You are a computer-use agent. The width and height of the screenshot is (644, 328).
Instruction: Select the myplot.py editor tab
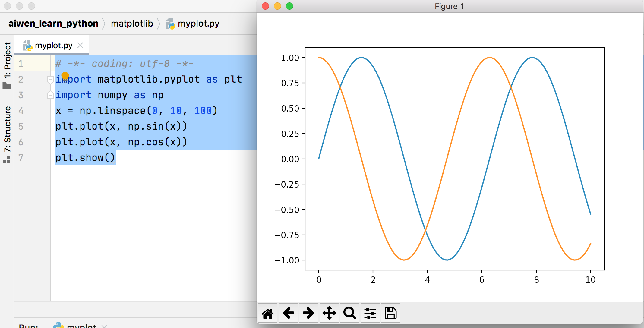52,45
